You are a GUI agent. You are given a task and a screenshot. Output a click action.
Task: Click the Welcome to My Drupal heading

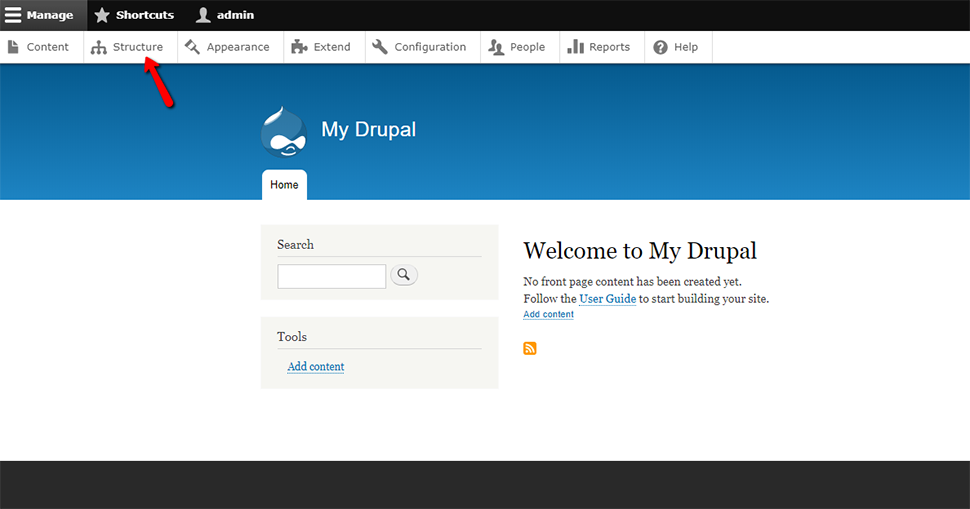click(x=640, y=251)
